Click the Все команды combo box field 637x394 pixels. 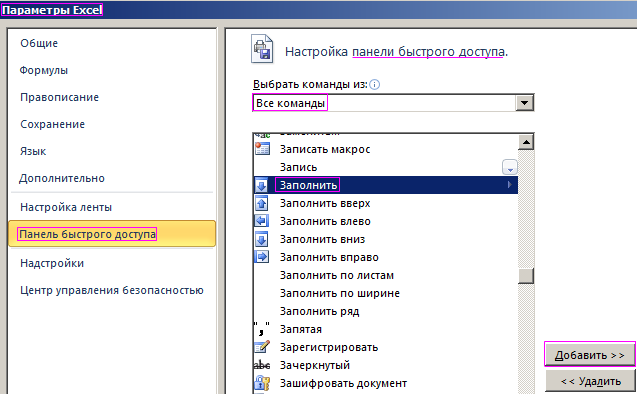(393, 103)
